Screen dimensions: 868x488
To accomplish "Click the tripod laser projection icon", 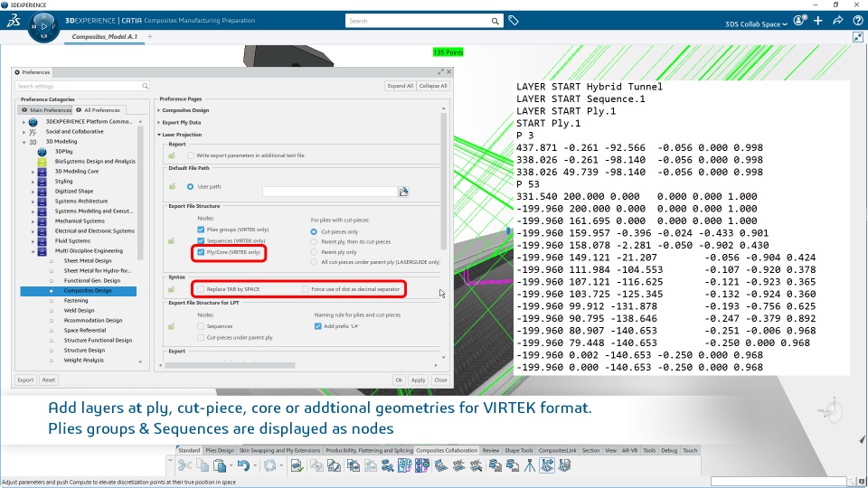I will tap(529, 466).
